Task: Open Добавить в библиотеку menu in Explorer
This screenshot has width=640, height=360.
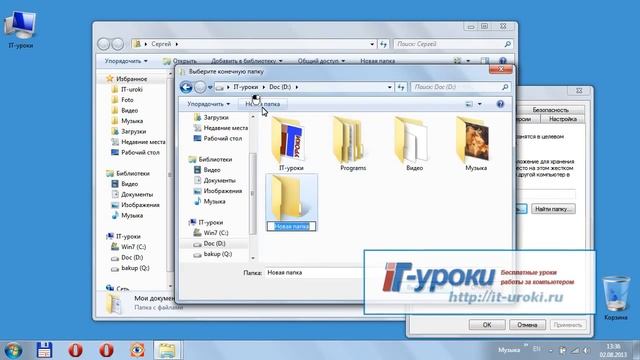Action: pyautogui.click(x=246, y=61)
